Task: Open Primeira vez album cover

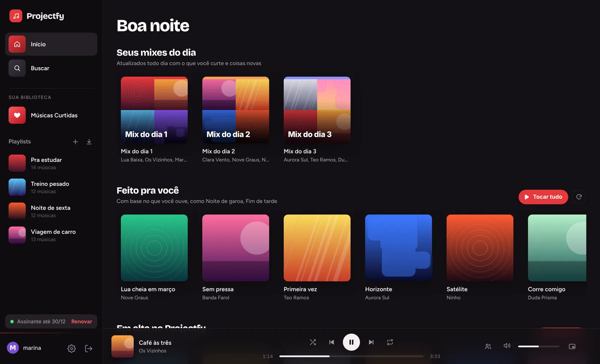Action: pos(317,248)
